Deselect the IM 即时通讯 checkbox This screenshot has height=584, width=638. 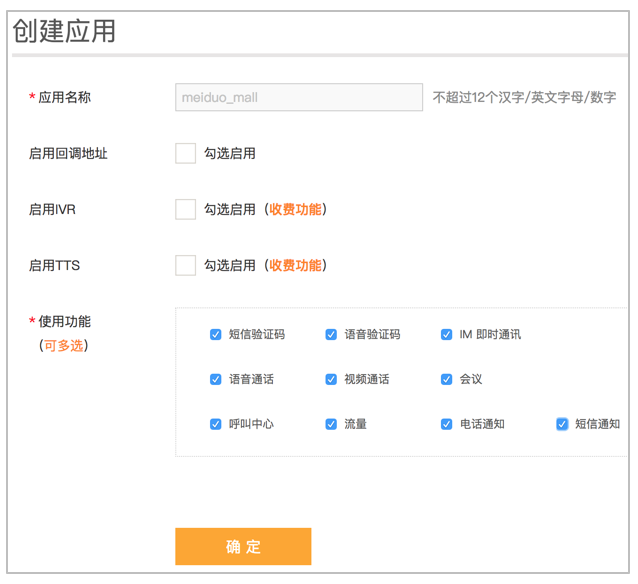point(447,334)
